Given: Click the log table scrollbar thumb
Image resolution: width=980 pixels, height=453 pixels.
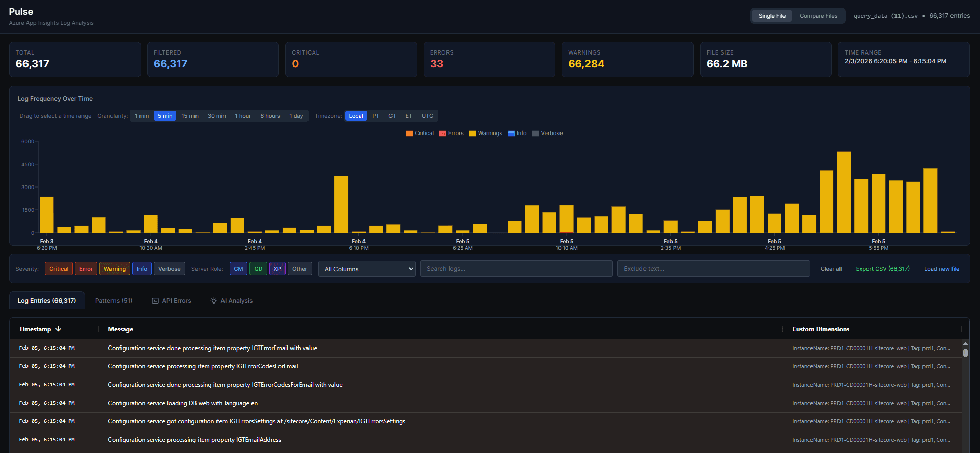Looking at the screenshot, I should point(965,353).
